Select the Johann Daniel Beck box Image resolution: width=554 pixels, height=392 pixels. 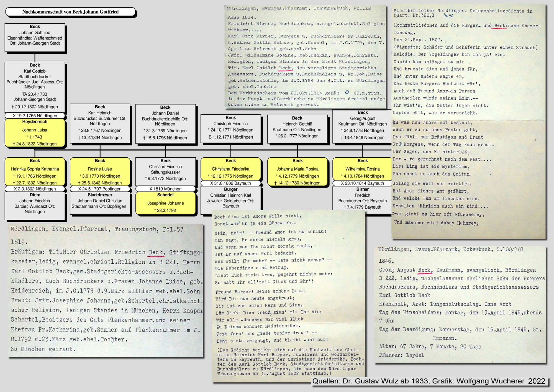pos(165,124)
